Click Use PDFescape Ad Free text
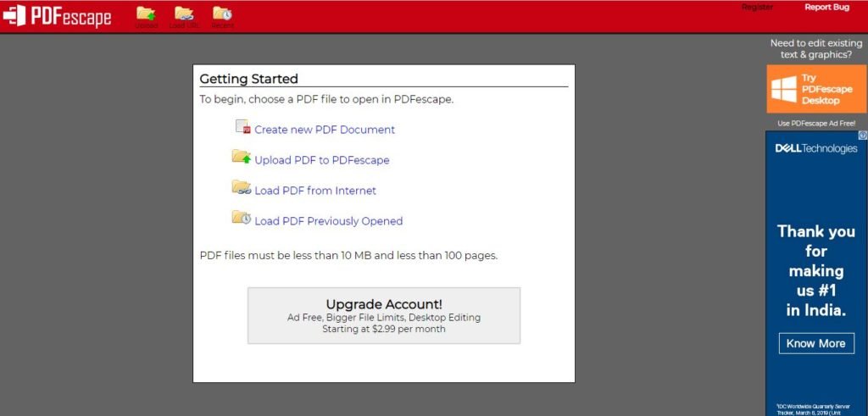868x416 pixels. click(x=816, y=124)
